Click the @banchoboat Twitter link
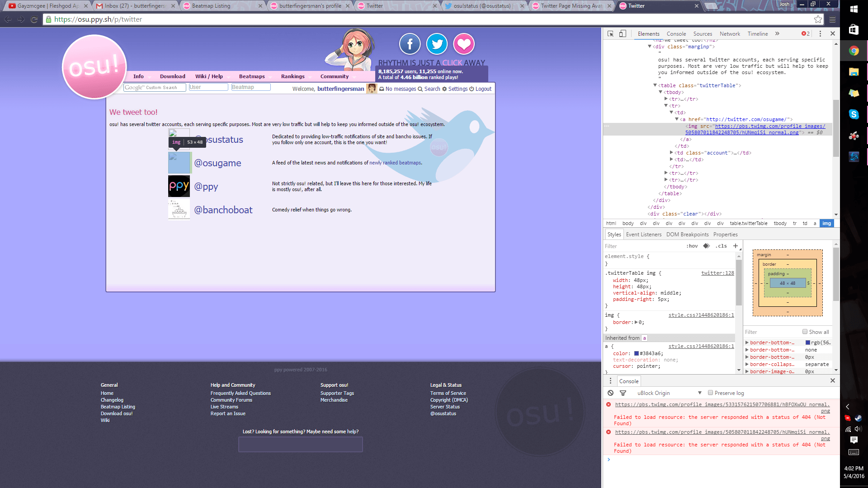Viewport: 868px width, 488px height. pyautogui.click(x=223, y=210)
